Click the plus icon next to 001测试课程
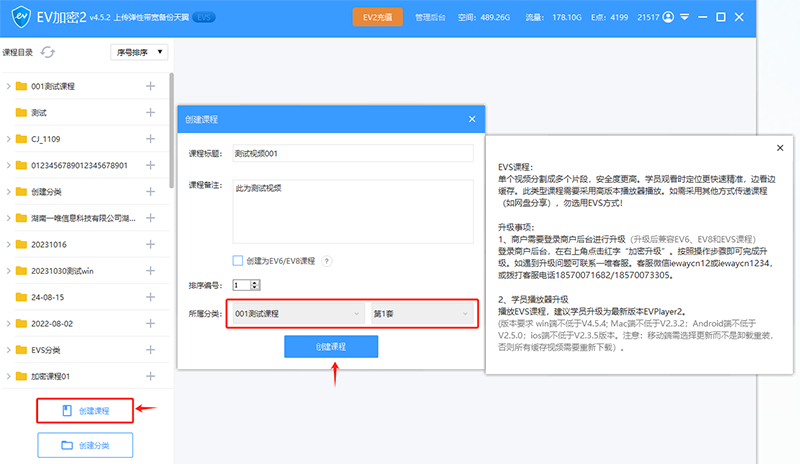The width and height of the screenshot is (800, 464). pyautogui.click(x=151, y=86)
